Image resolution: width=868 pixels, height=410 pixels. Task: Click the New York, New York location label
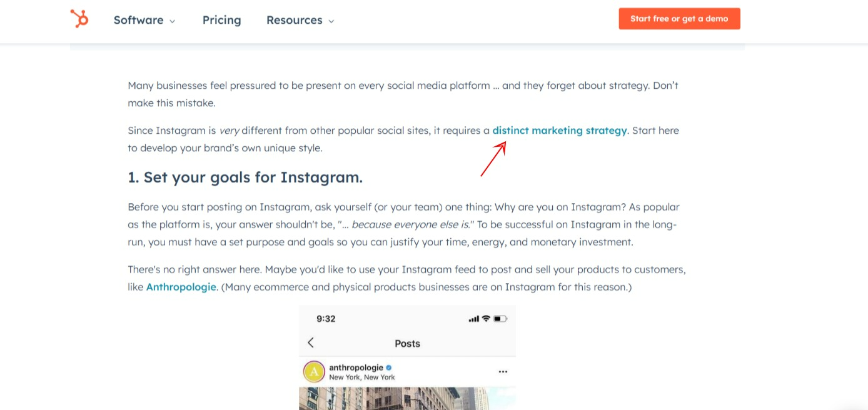[x=360, y=377]
